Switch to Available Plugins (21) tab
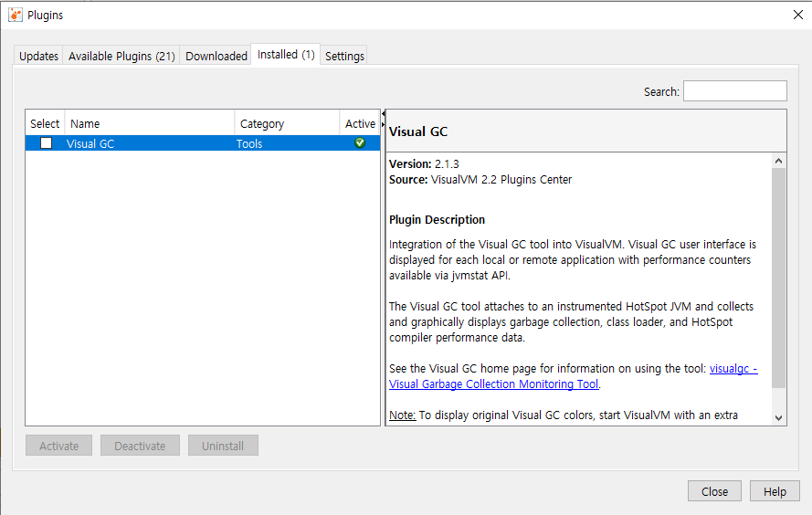This screenshot has width=812, height=515. pyautogui.click(x=121, y=56)
